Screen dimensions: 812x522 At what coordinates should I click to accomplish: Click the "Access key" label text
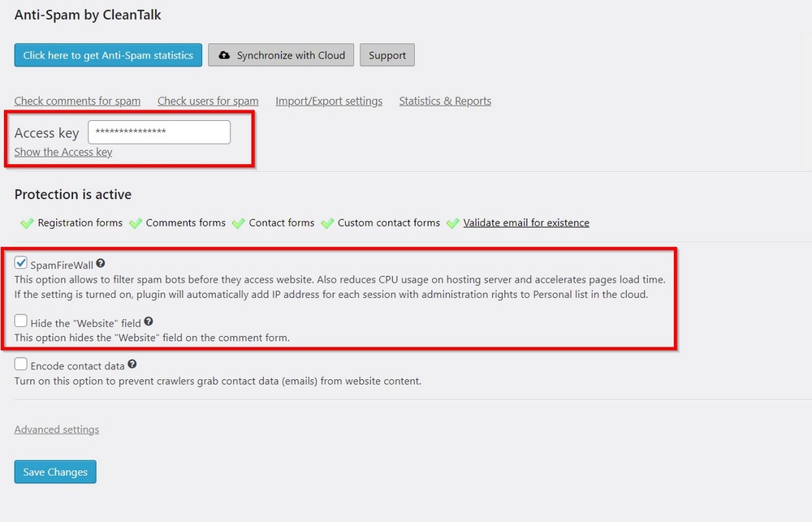pyautogui.click(x=46, y=133)
